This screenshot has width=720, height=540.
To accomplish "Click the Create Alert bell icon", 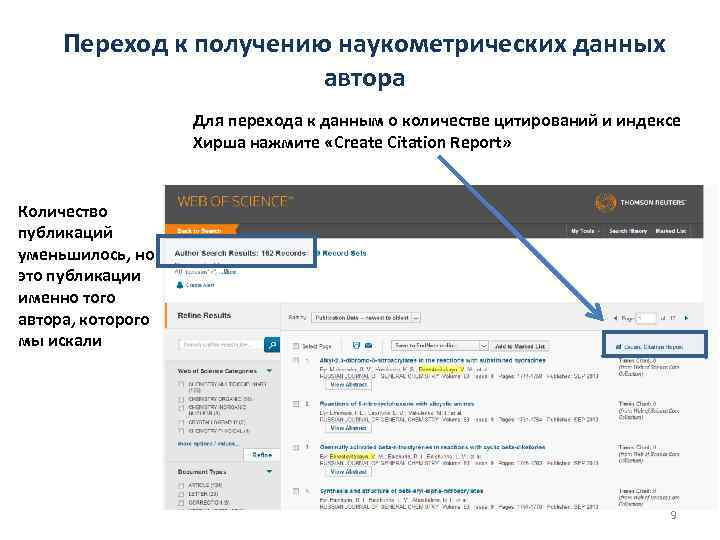I will pos(180,285).
